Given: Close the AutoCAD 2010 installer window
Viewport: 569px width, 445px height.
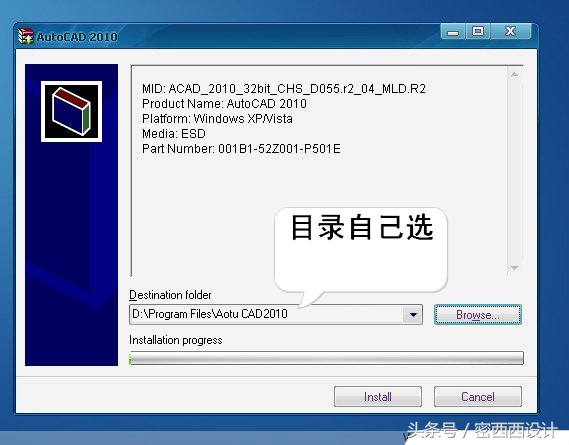Looking at the screenshot, I should pos(511,32).
